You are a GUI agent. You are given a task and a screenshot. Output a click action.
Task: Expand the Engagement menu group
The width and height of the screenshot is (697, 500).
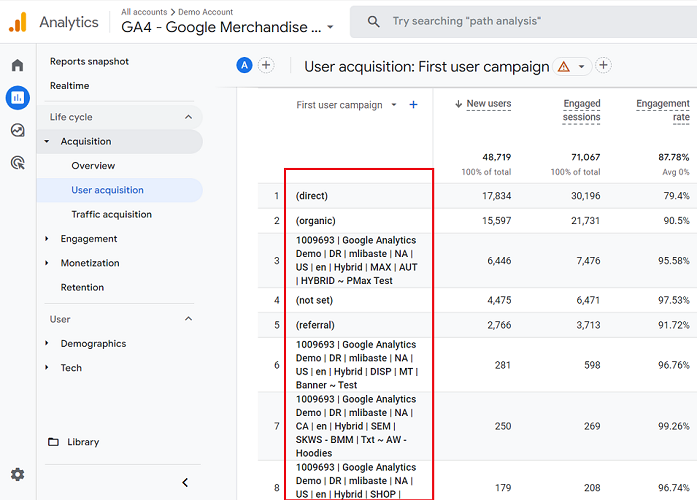point(47,239)
